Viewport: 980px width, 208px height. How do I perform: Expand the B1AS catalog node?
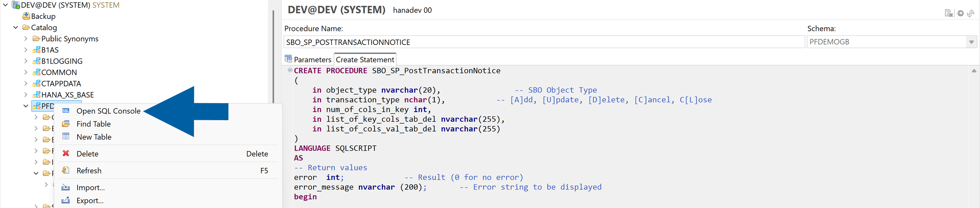[x=26, y=49]
